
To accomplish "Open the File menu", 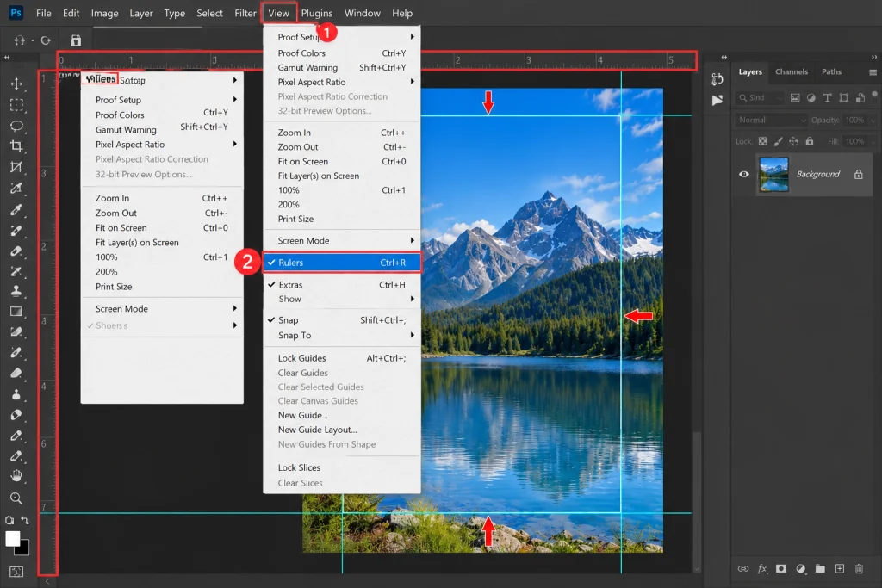I will click(x=43, y=13).
